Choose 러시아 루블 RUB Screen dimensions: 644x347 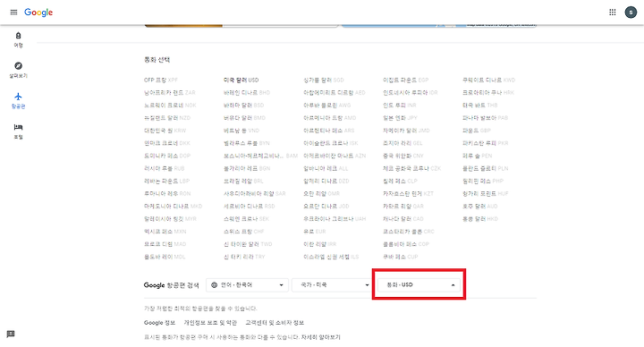coord(164,168)
